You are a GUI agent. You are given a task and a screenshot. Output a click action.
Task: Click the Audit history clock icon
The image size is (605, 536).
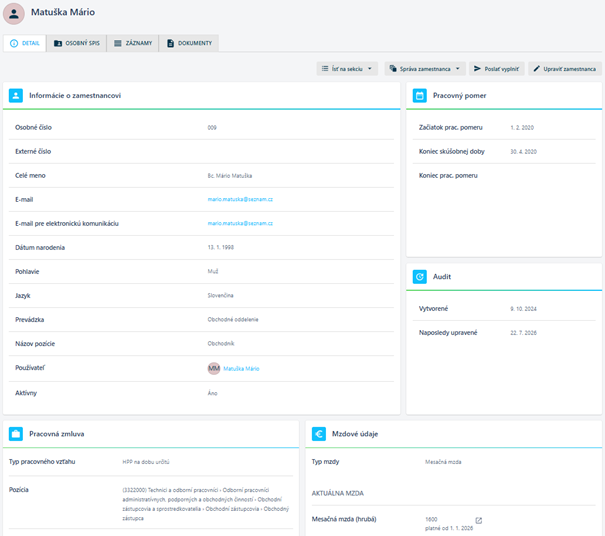[419, 276]
